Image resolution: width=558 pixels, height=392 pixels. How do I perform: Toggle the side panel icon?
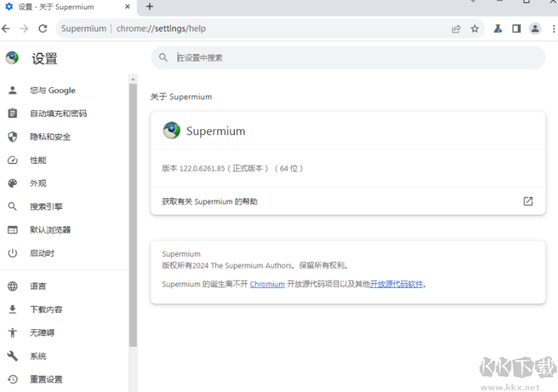tap(516, 28)
